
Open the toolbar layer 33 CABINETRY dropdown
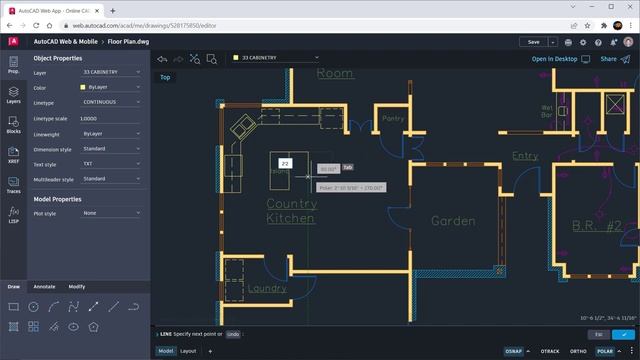(x=276, y=58)
